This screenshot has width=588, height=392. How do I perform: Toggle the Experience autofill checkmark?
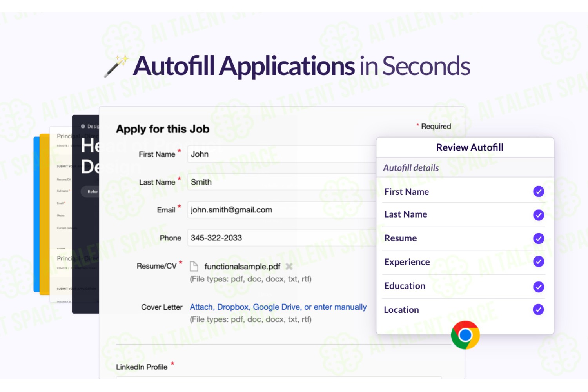click(x=539, y=261)
